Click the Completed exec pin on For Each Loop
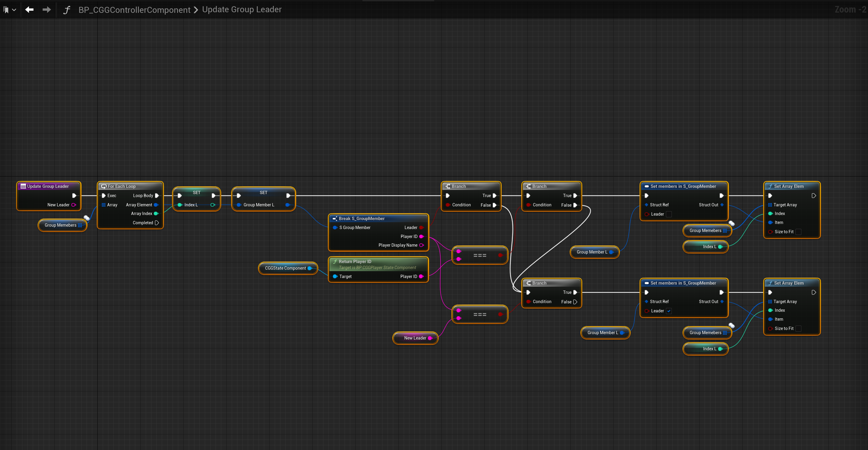Image resolution: width=868 pixels, height=450 pixels. point(157,223)
